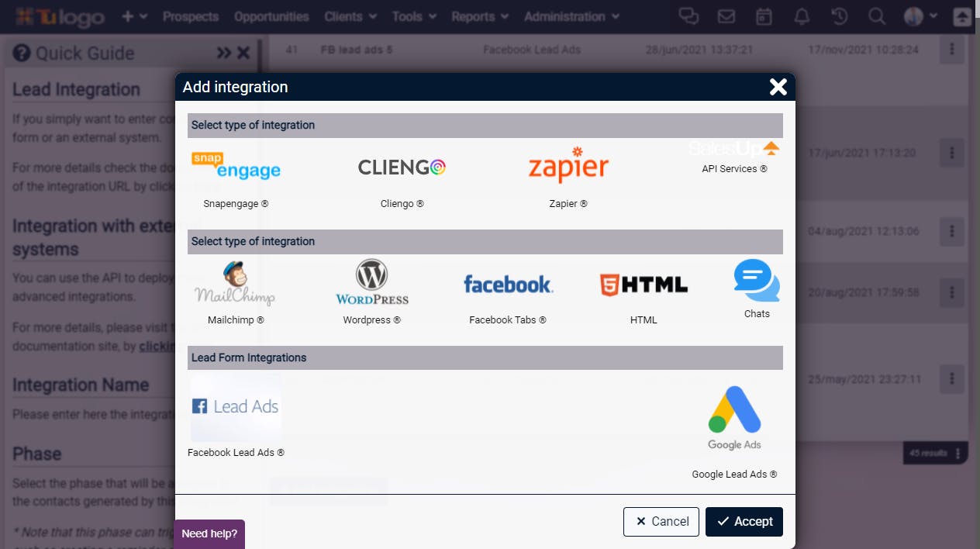Pick the Google Lead Ads logo
The width and height of the screenshot is (980, 549).
[734, 418]
